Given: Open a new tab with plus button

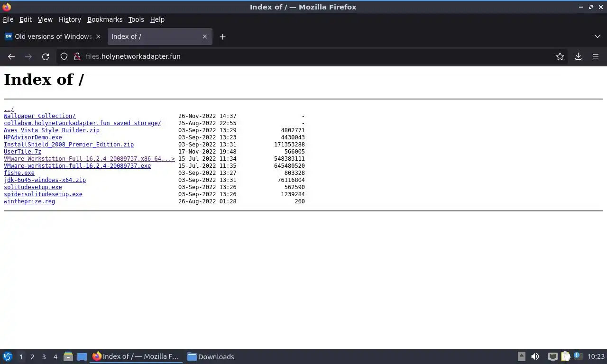Looking at the screenshot, I should [x=222, y=36].
